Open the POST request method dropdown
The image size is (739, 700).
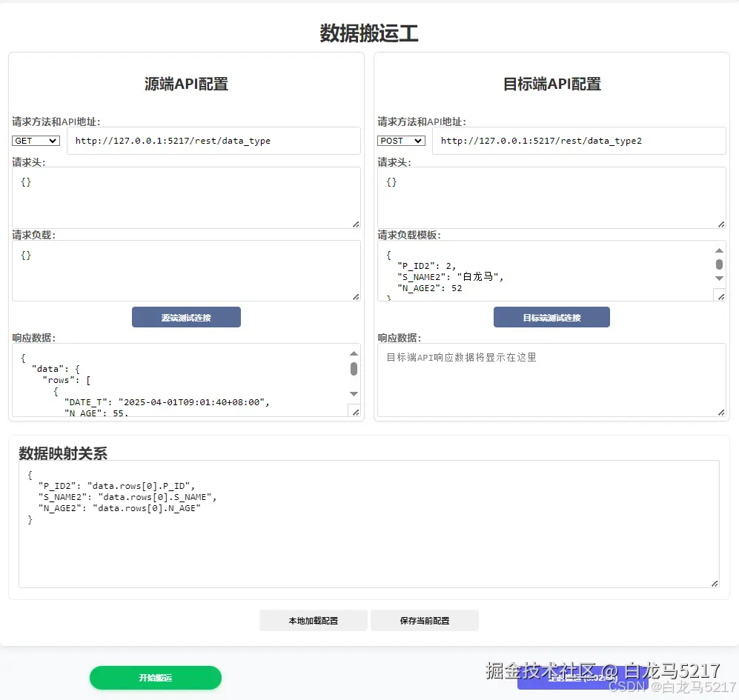[x=400, y=141]
